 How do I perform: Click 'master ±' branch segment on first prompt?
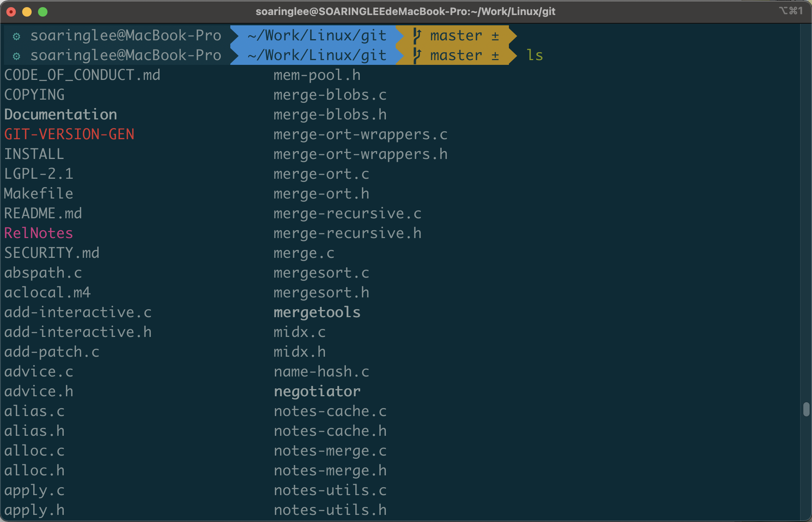[465, 36]
